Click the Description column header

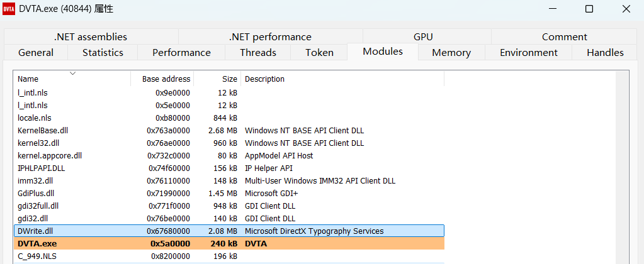[x=264, y=79]
